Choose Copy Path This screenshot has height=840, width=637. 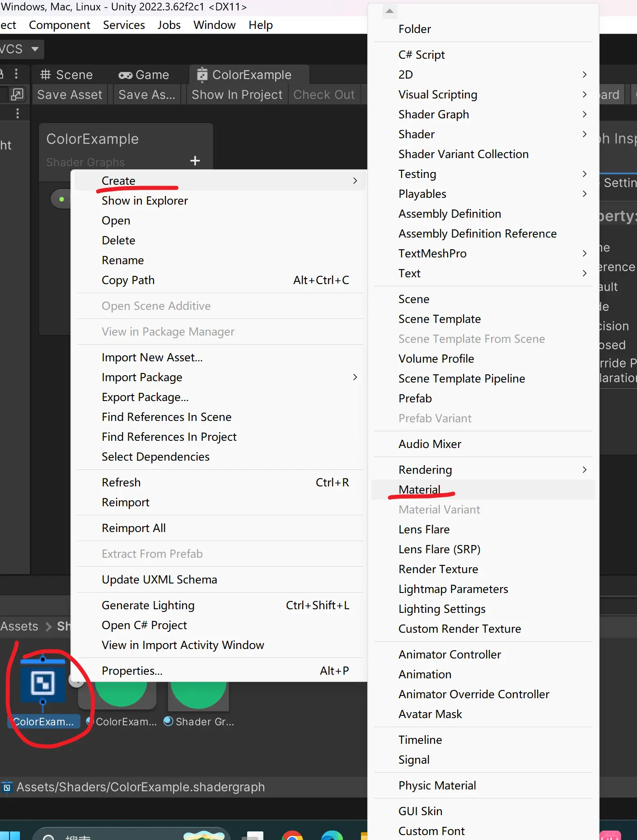coord(220,280)
